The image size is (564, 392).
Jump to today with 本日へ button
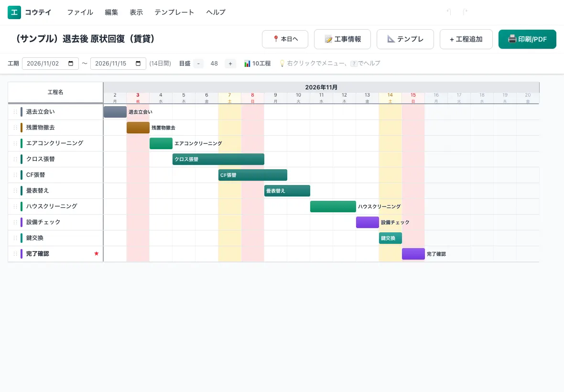tap(285, 39)
